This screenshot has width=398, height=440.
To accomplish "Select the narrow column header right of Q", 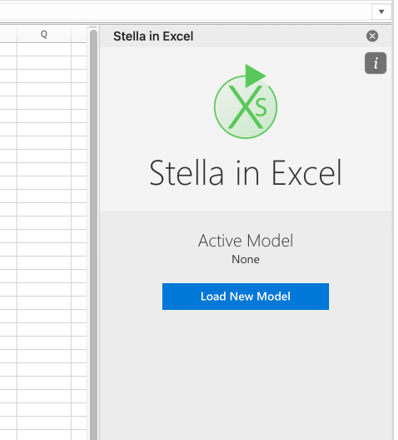I will point(79,34).
